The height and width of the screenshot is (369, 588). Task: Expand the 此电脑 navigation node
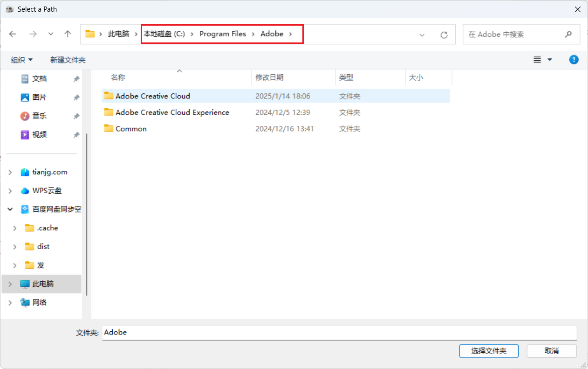pyautogui.click(x=10, y=284)
